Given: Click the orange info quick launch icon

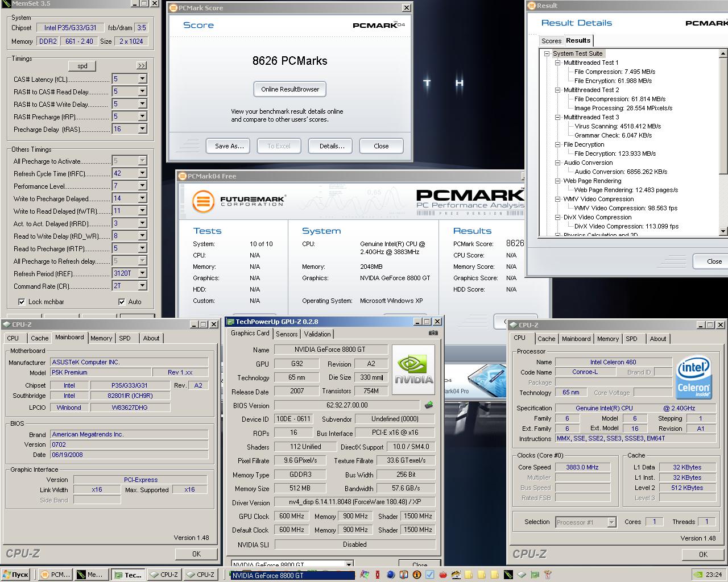Looking at the screenshot, I should coord(417,575).
